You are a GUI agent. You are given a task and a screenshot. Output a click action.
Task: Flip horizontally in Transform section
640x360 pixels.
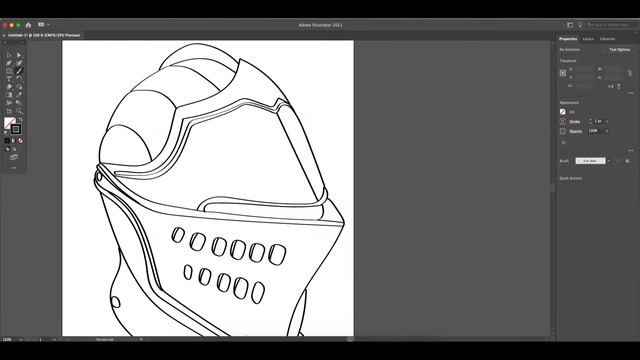coord(611,86)
